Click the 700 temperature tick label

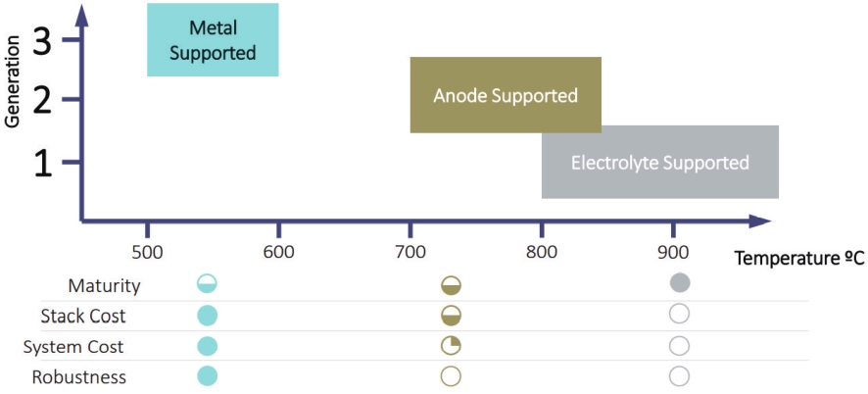pyautogui.click(x=410, y=252)
